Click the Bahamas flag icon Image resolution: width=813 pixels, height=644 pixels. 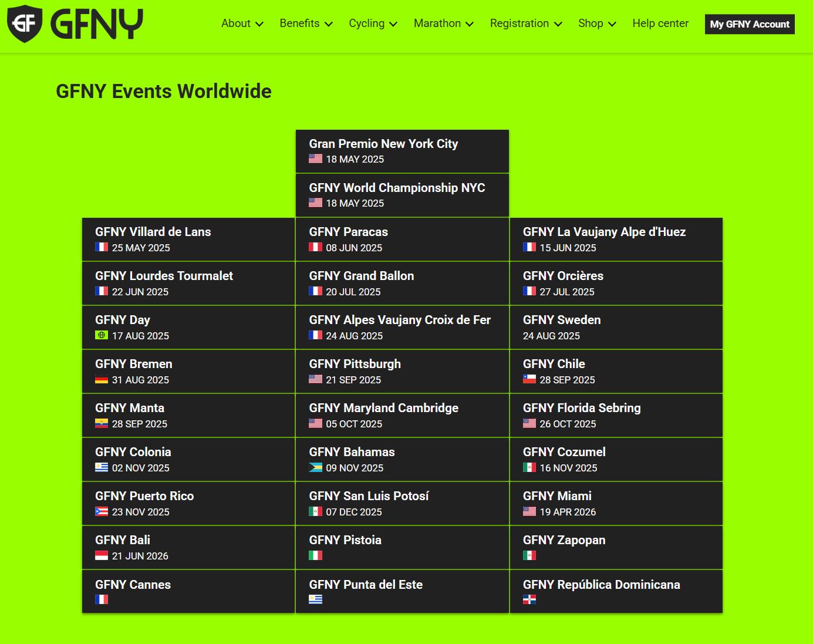tap(315, 467)
